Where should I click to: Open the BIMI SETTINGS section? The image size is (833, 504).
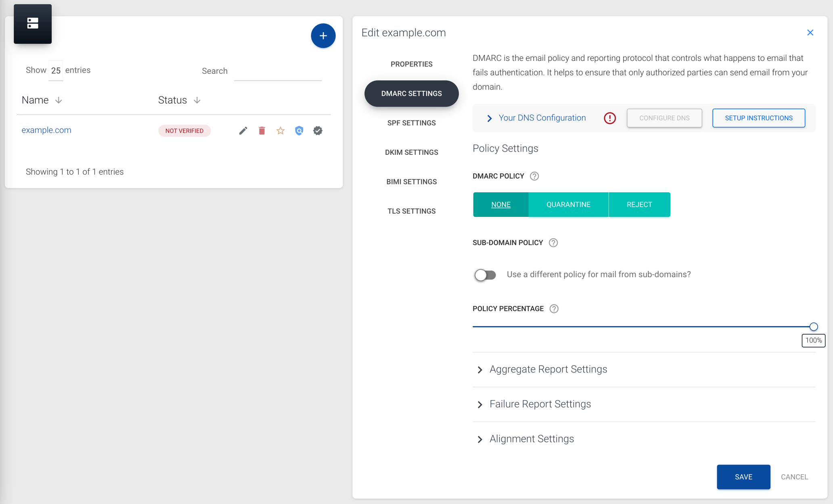click(x=411, y=181)
